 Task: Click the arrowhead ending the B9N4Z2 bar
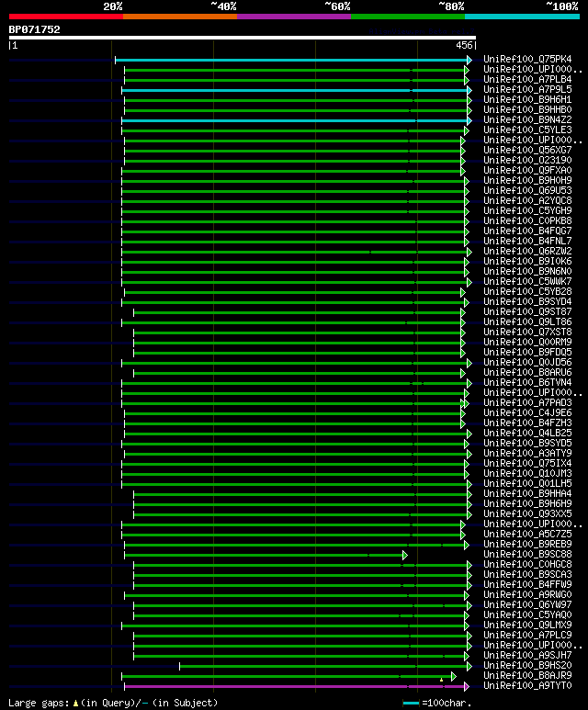(x=469, y=121)
